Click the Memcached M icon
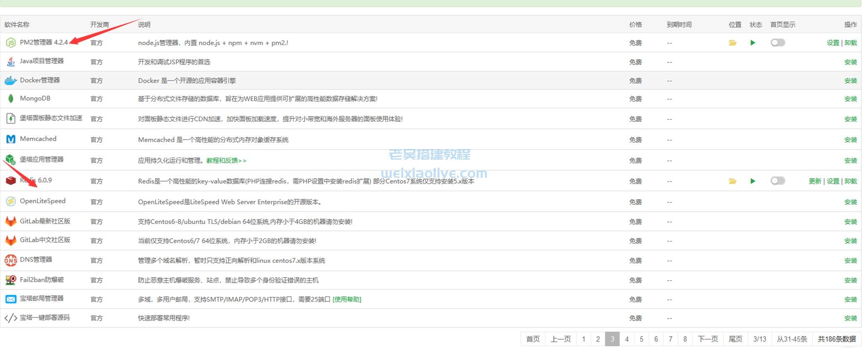The image size is (868, 348). click(x=11, y=139)
